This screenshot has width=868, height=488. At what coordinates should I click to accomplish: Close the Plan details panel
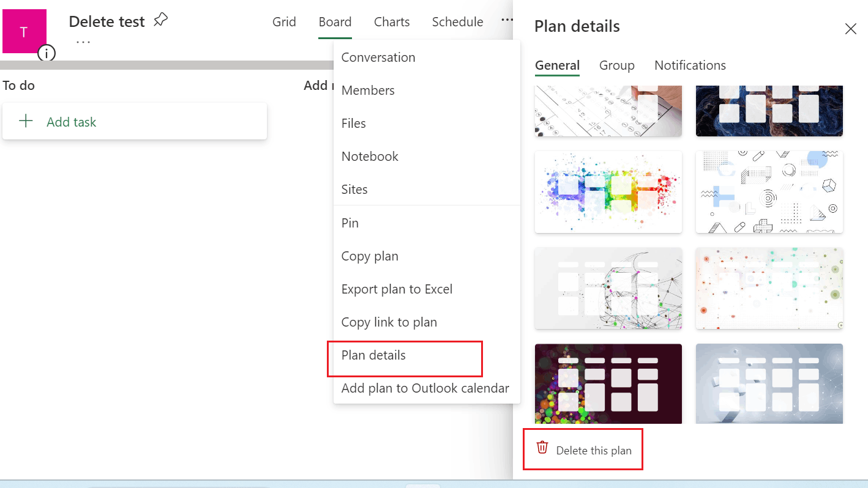(851, 29)
